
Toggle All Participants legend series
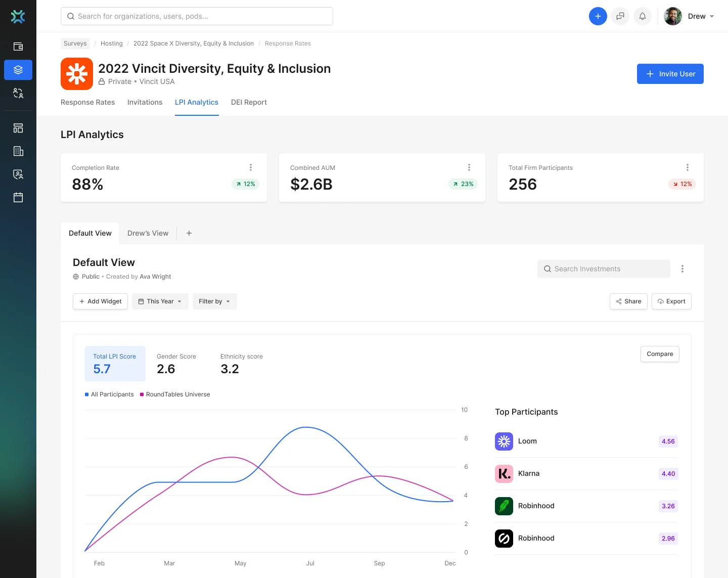point(110,394)
